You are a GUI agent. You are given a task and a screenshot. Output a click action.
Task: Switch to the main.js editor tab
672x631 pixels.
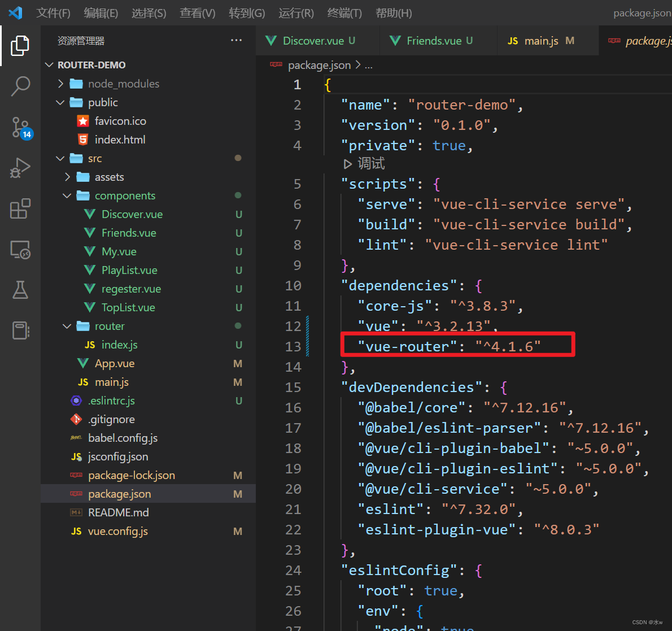[540, 41]
